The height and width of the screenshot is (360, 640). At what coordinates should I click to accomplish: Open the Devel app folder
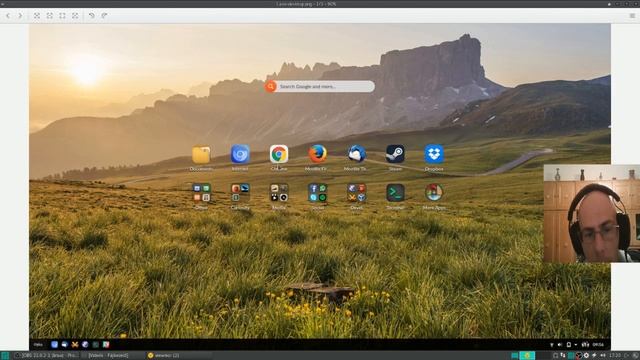coord(356,193)
